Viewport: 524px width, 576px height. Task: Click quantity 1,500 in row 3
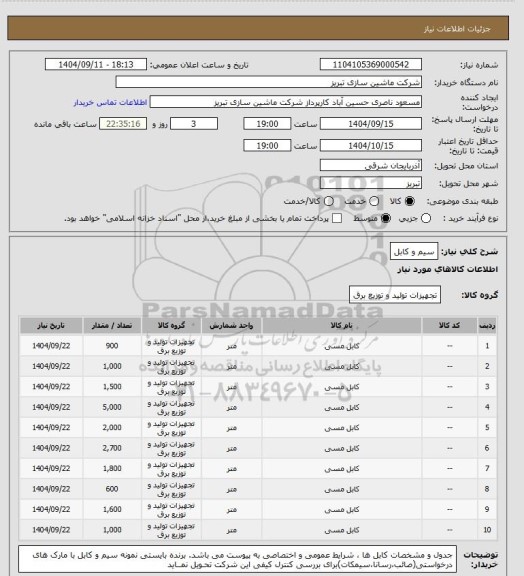click(x=112, y=386)
